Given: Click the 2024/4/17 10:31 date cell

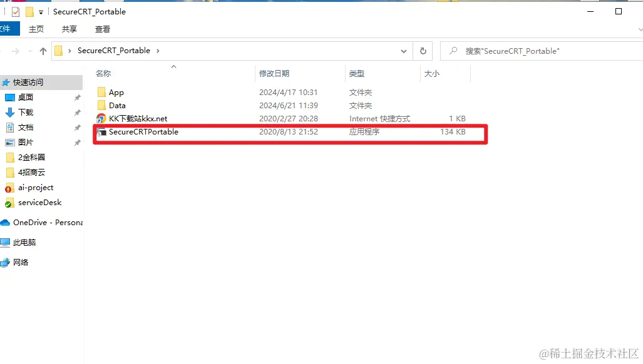Looking at the screenshot, I should tap(288, 93).
